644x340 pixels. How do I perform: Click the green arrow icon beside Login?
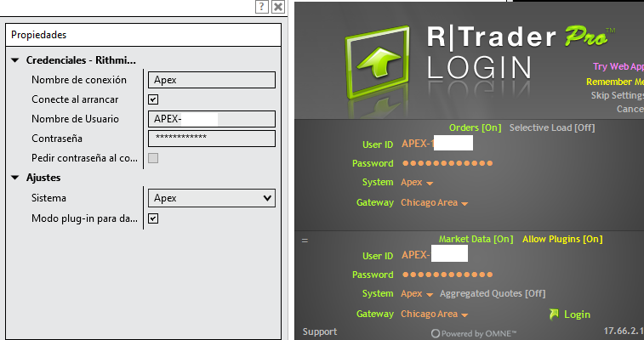pos(554,314)
